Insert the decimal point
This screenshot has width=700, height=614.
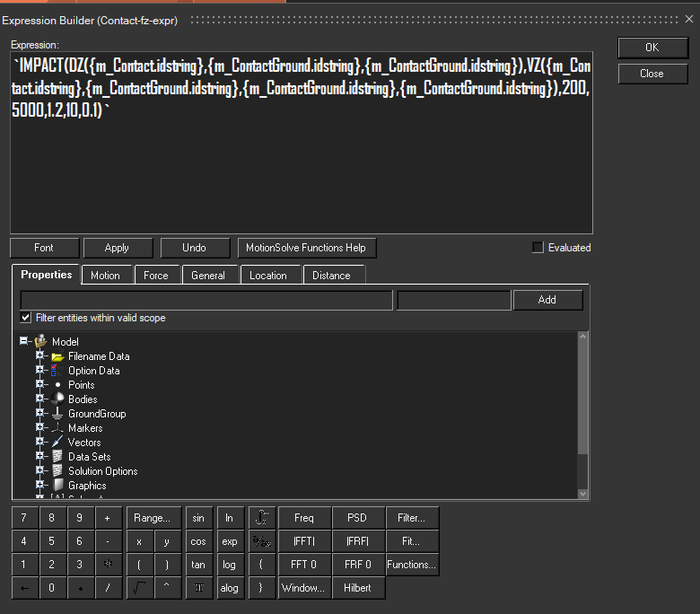click(81, 588)
